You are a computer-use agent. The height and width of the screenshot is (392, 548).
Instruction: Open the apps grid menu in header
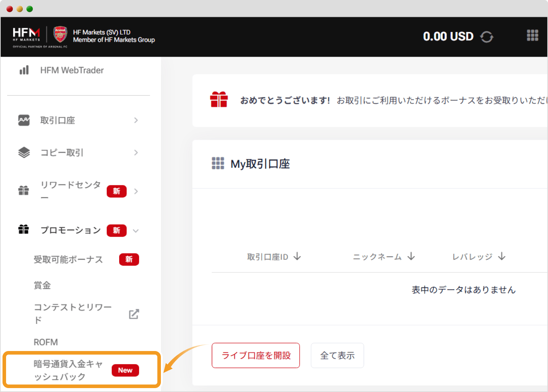click(532, 35)
